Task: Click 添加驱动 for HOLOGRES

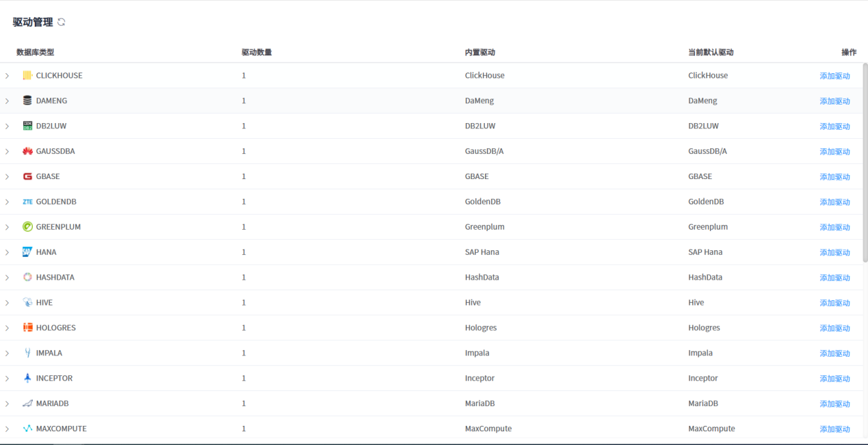Action: 834,328
